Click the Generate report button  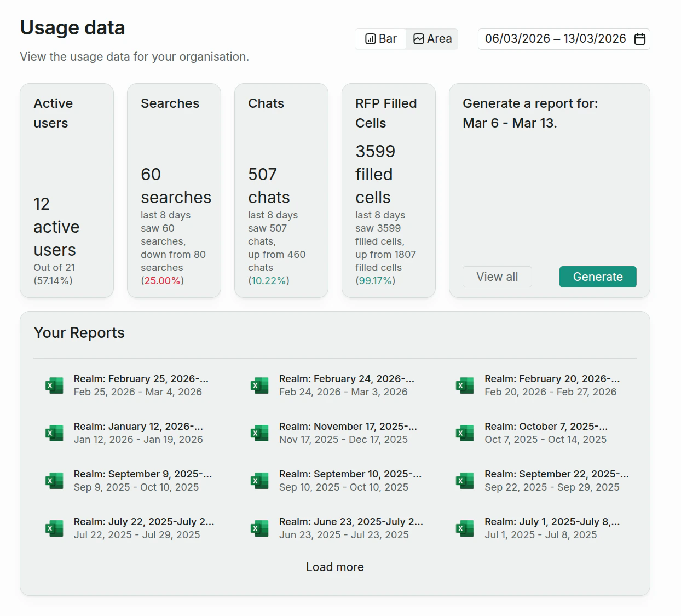point(597,277)
